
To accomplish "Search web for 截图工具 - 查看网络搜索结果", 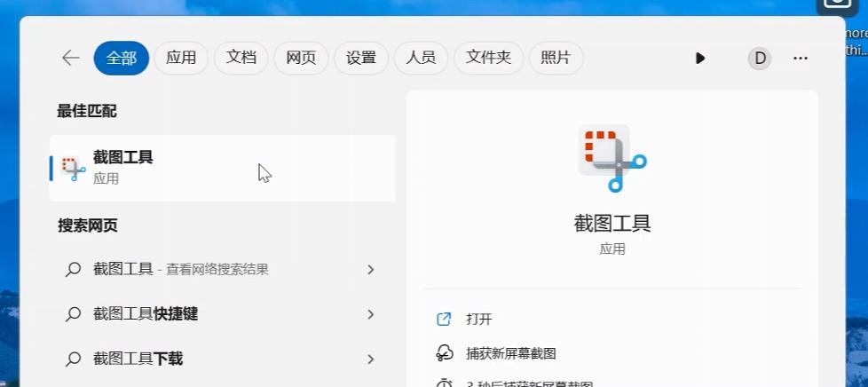I will tap(223, 270).
